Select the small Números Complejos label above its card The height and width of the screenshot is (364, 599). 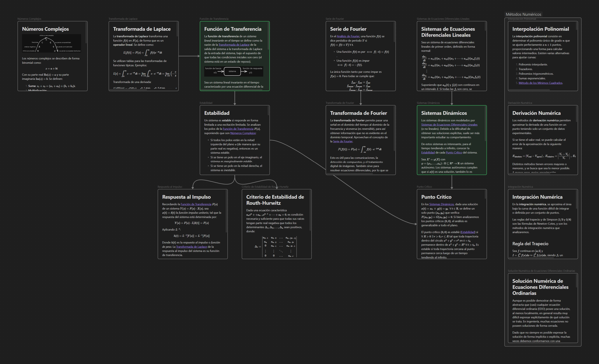pyautogui.click(x=29, y=19)
